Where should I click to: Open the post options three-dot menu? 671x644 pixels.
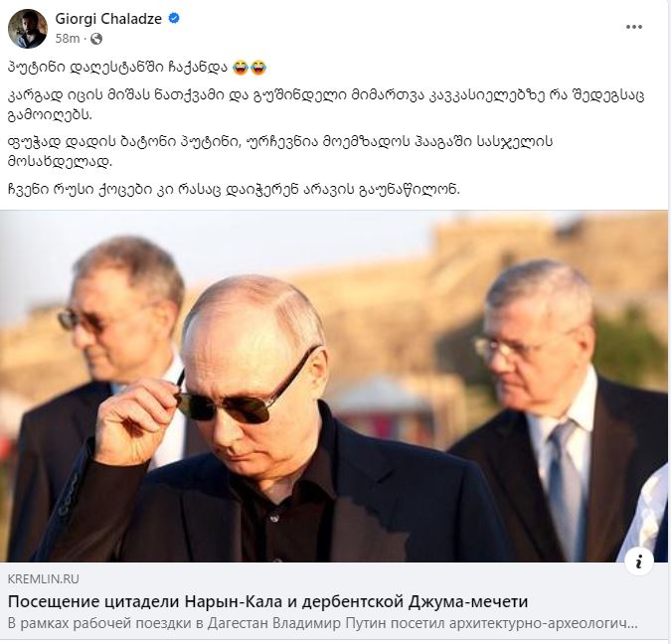[x=633, y=27]
